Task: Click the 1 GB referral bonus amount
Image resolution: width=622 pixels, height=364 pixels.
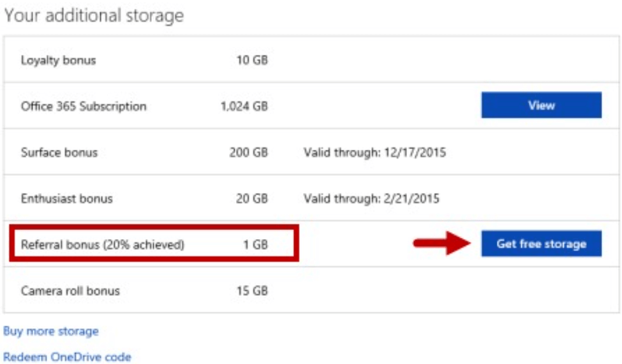Action: coord(256,245)
